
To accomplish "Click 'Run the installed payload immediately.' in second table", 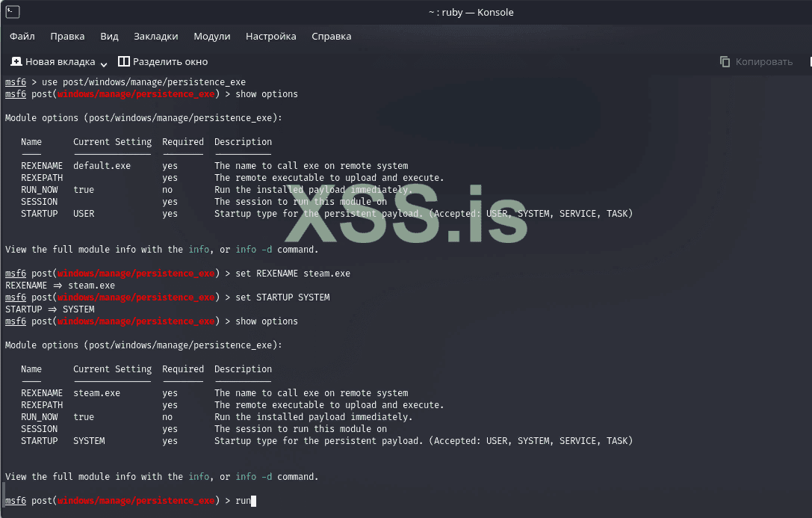I will [x=313, y=417].
